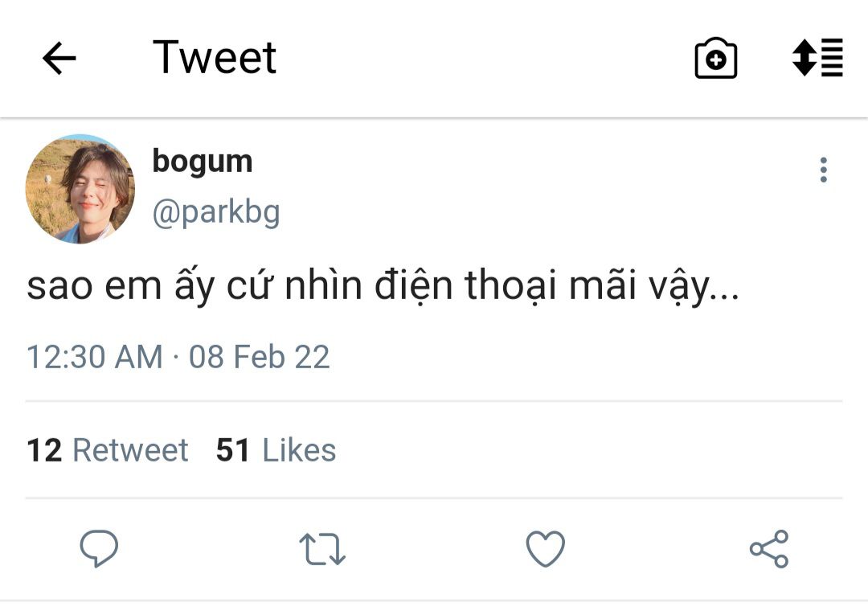Screen dimensions: 868x615
Task: Click the display name bogum
Action: click(x=203, y=162)
